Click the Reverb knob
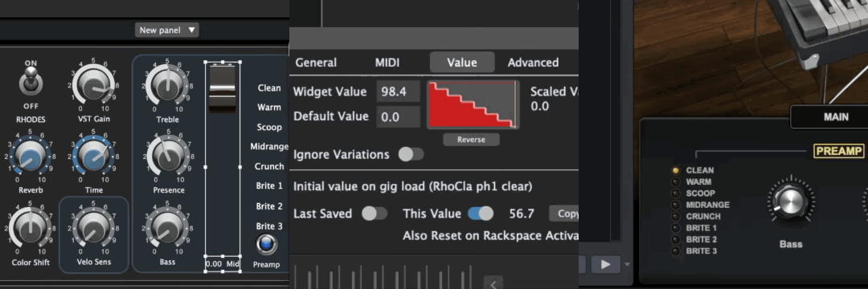 (x=30, y=157)
